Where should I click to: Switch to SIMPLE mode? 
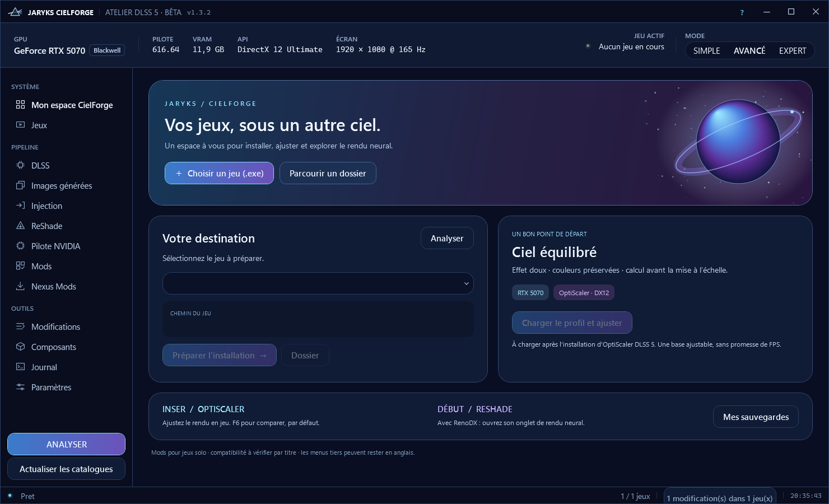[x=706, y=50]
